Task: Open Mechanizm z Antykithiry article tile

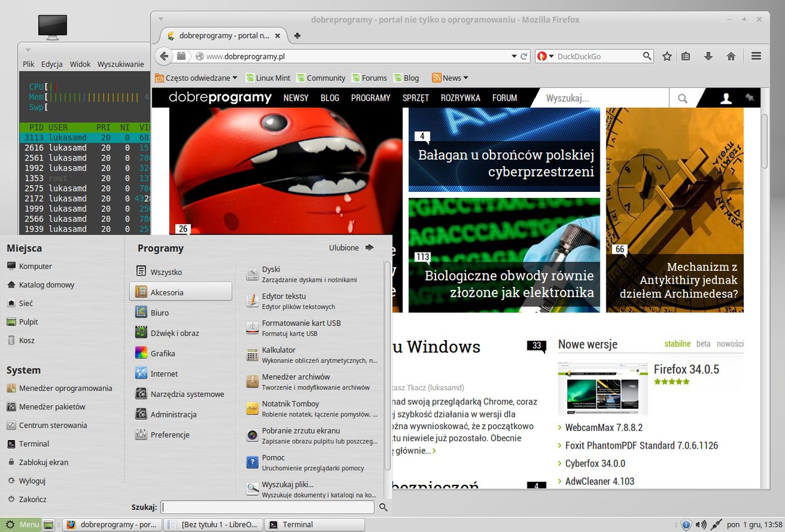Action: 675,210
